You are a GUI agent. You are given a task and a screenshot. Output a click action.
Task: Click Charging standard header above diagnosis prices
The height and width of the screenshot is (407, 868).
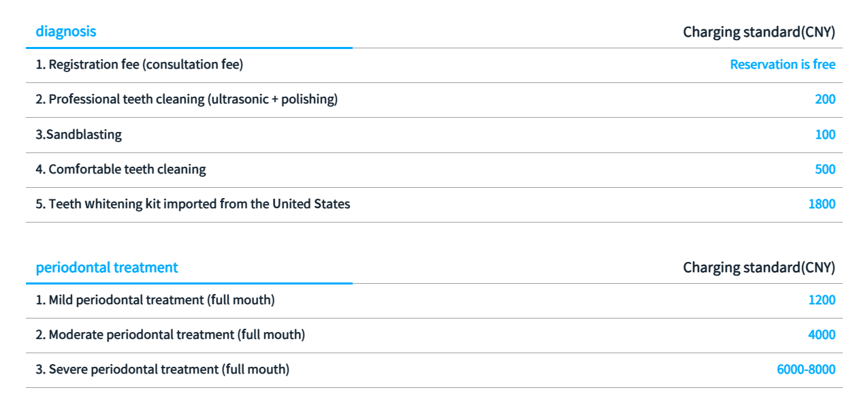759,32
